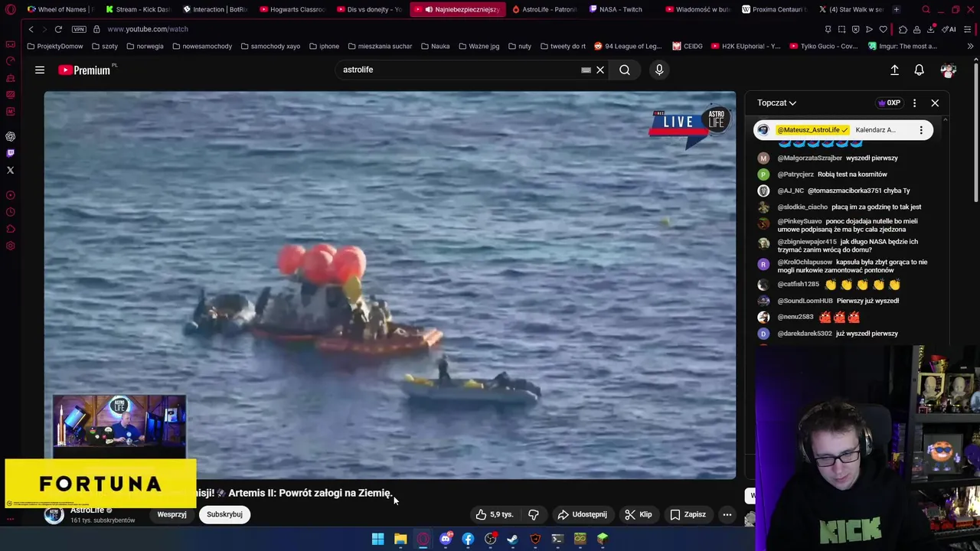Go back in browser history
Image resolution: width=980 pixels, height=551 pixels.
point(31,29)
